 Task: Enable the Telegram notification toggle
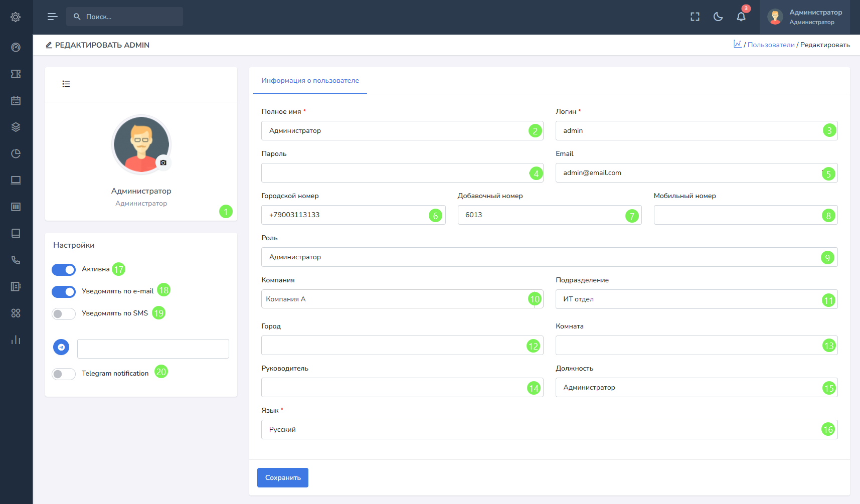[x=64, y=374]
